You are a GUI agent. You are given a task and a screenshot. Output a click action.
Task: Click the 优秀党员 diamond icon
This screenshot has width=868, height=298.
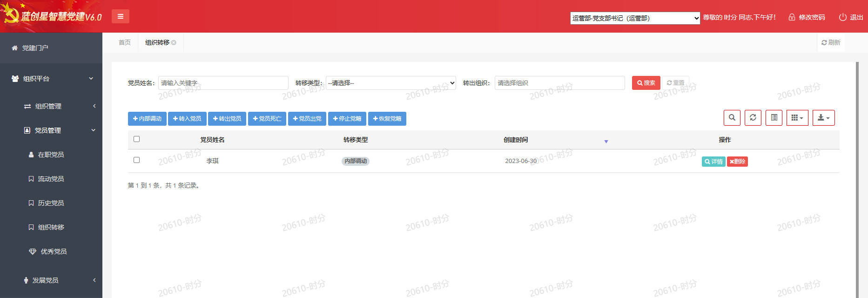pos(33,251)
